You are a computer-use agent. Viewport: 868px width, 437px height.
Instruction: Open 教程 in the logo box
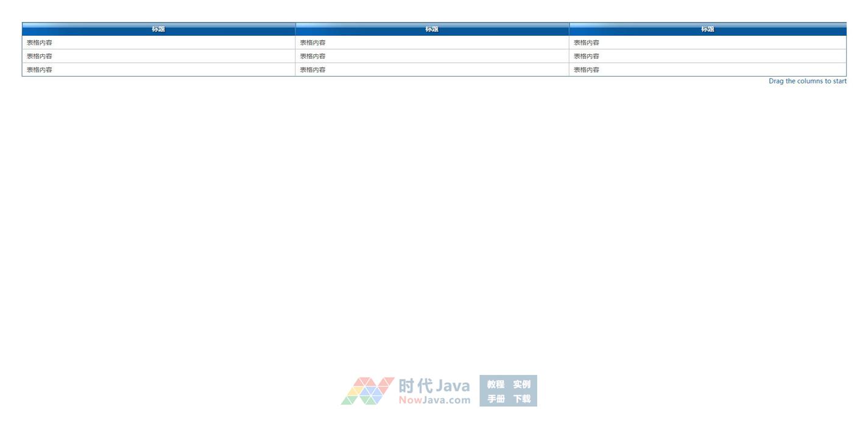coord(496,384)
